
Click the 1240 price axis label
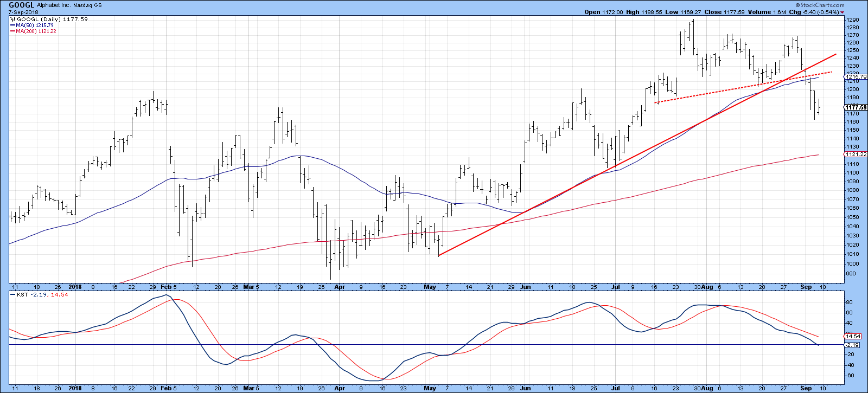tap(853, 58)
